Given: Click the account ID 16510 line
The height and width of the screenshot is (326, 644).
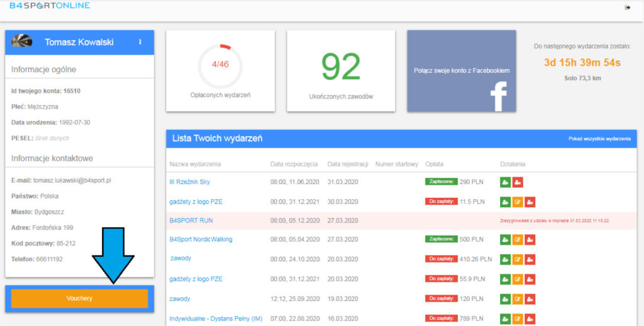Looking at the screenshot, I should coord(46,91).
